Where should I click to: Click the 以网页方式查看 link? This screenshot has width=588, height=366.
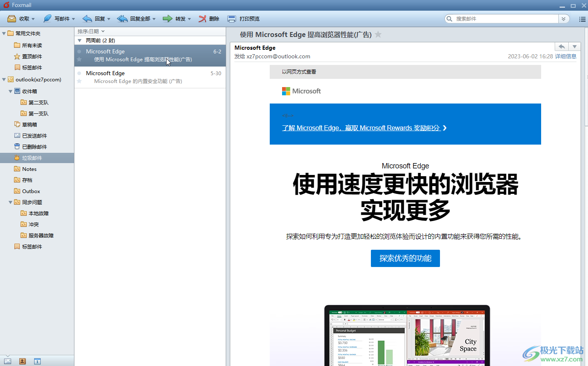[299, 72]
